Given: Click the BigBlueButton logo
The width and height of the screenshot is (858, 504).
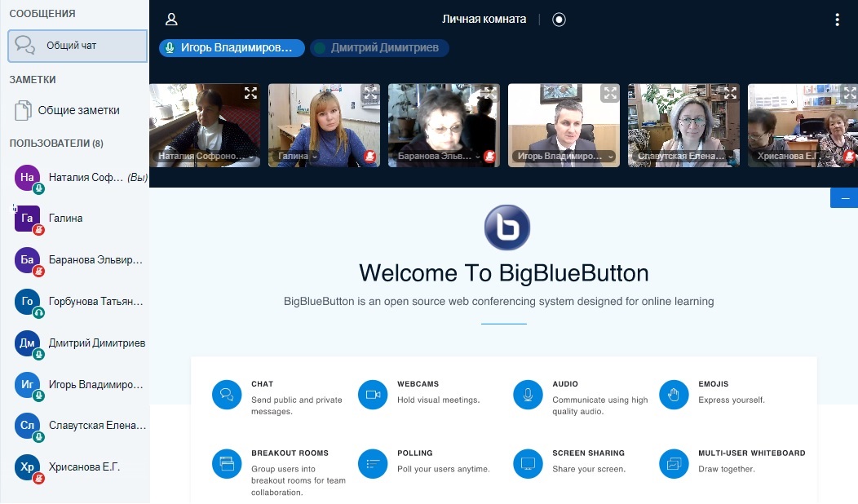Looking at the screenshot, I should click(506, 228).
